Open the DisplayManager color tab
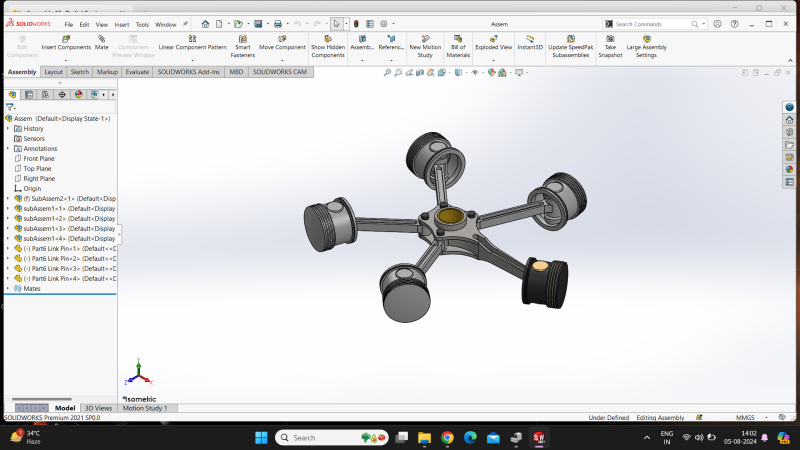The height and width of the screenshot is (450, 800). (x=78, y=94)
